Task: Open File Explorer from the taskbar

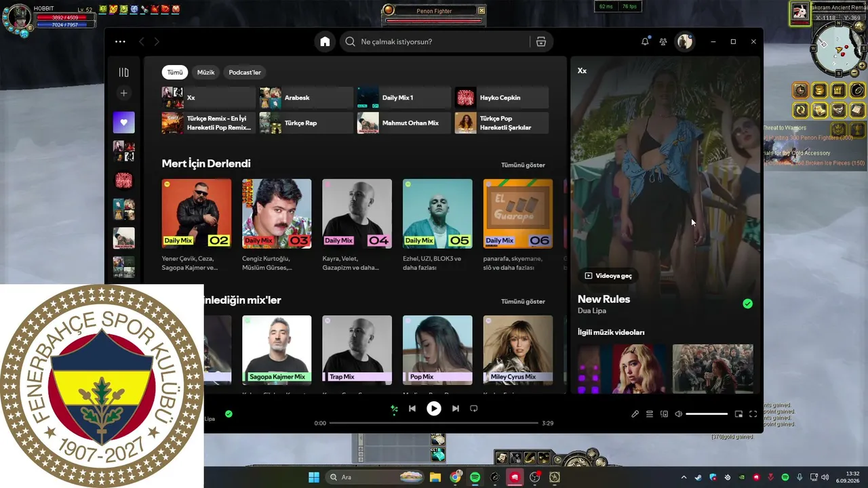Action: click(x=435, y=477)
